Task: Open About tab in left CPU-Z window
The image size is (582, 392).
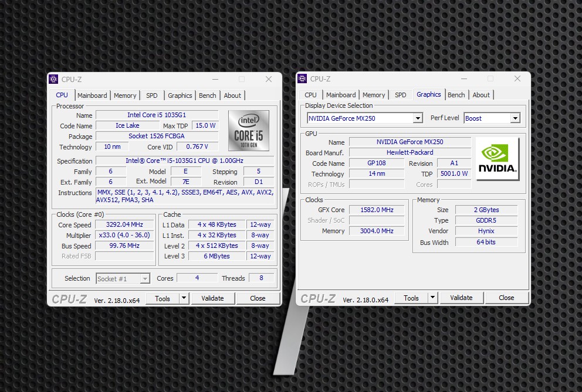Action: 232,96
